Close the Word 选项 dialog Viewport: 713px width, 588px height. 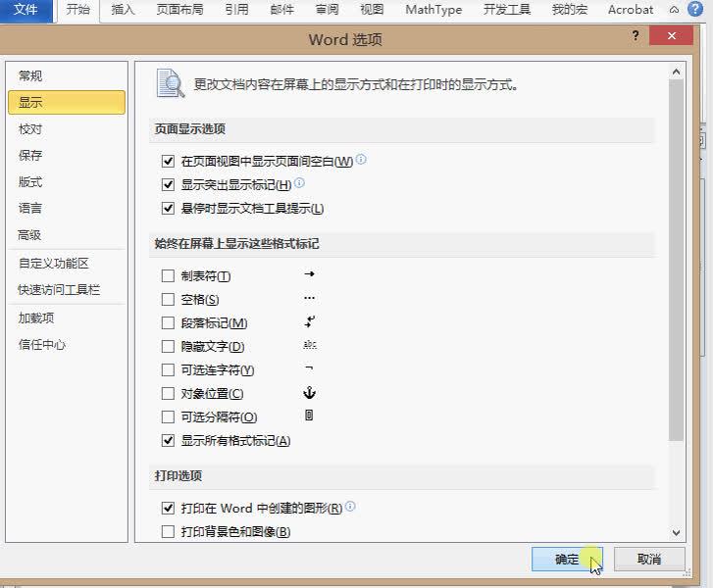671,36
